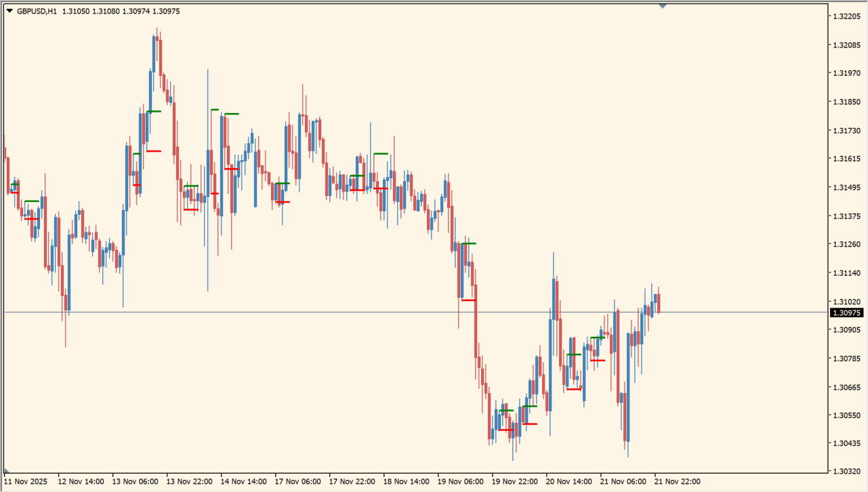868x492 pixels.
Task: Select the 11 Nov 2025 date label
Action: (26, 482)
